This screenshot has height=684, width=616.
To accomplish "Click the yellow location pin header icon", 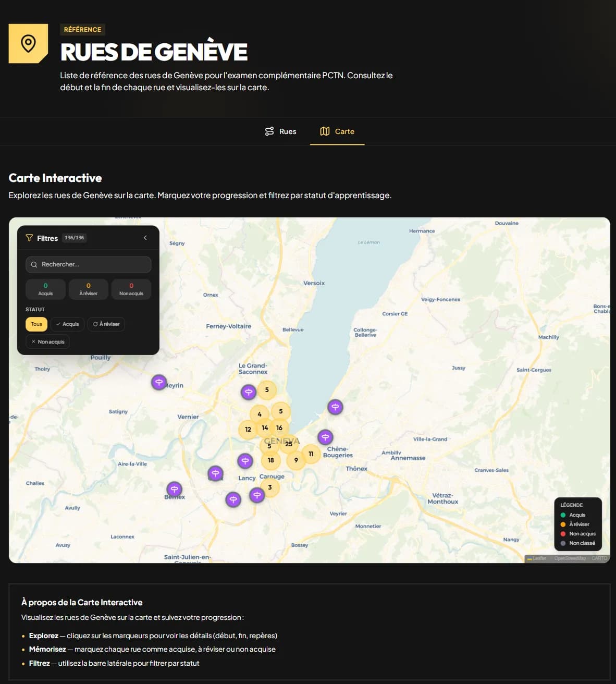I will pos(28,43).
